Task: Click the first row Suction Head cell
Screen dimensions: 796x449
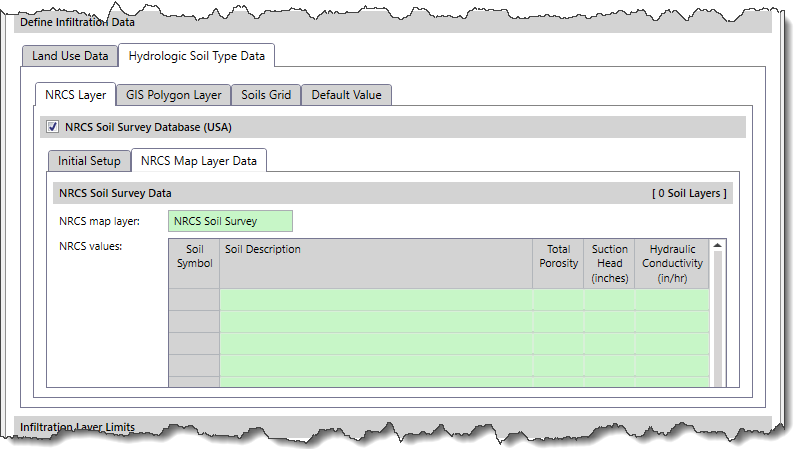Action: tap(609, 300)
